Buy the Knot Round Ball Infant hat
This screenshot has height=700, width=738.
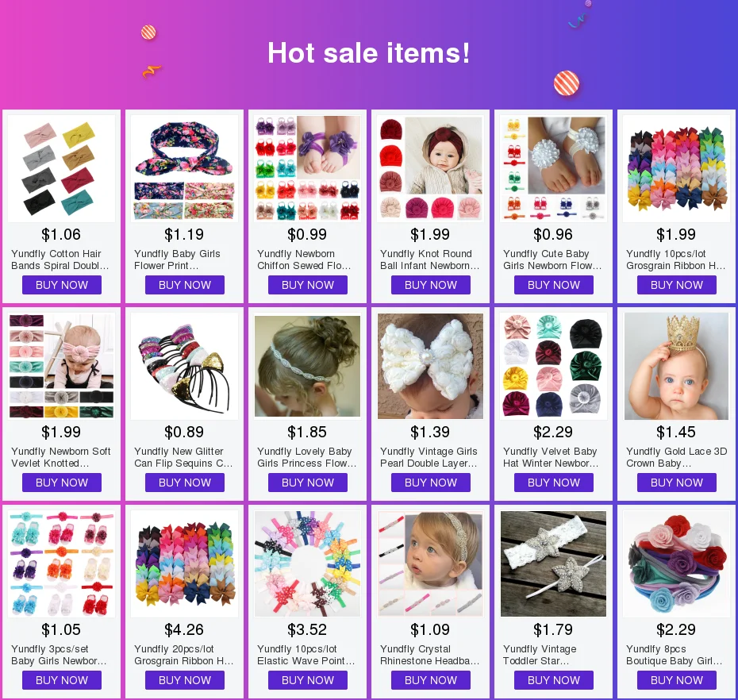(431, 285)
